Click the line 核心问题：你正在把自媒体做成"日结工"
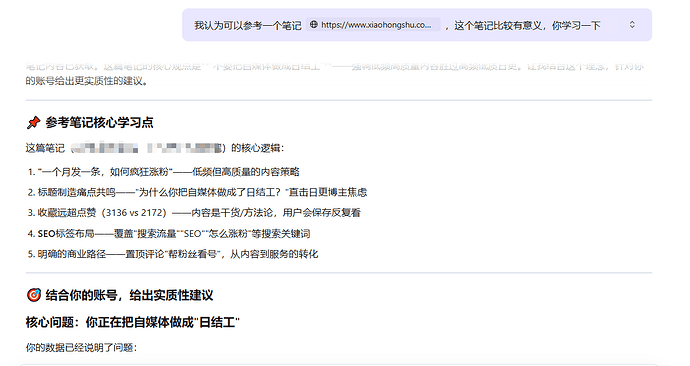The height and width of the screenshot is (366, 690). 132,322
